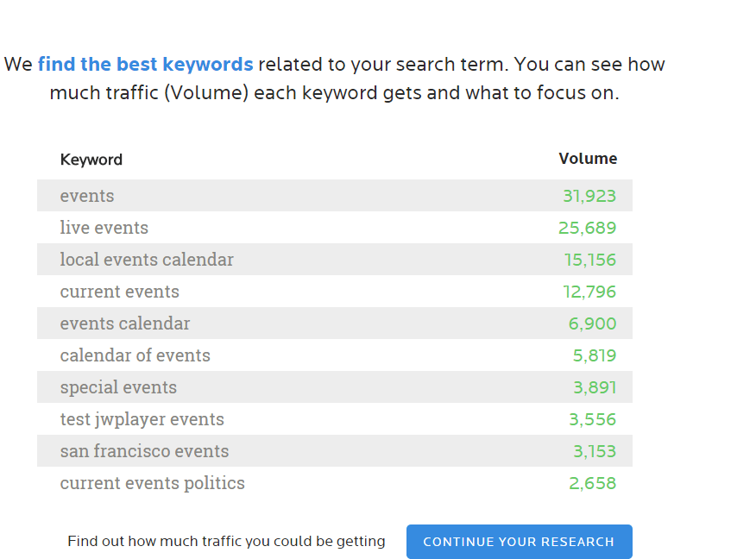Image resolution: width=756 pixels, height=559 pixels.
Task: Click the keyword 'local events calendar'
Action: click(147, 260)
